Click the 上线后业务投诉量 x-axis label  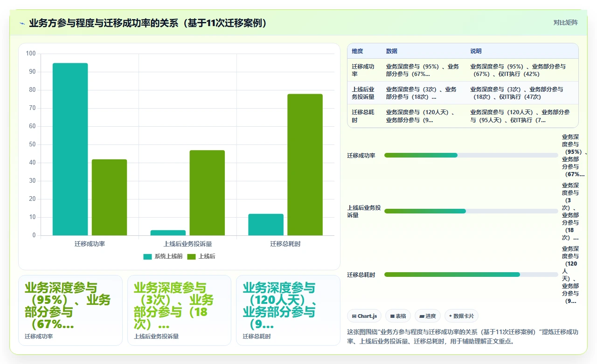(187, 244)
